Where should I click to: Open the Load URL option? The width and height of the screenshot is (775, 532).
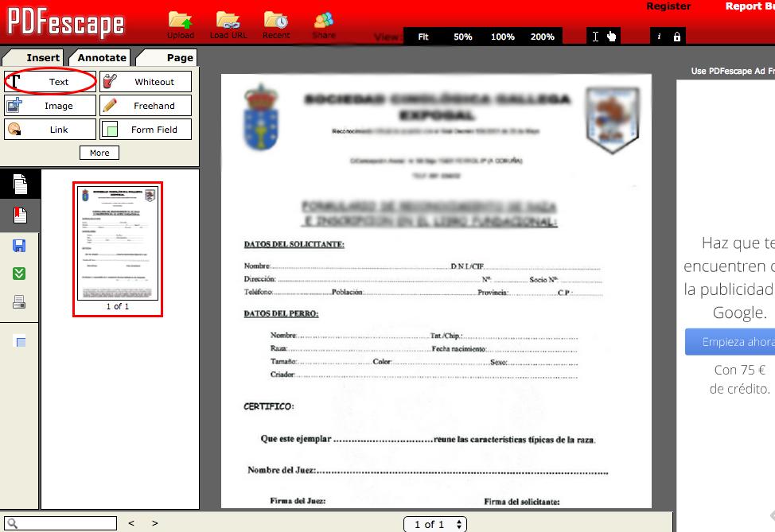click(x=228, y=21)
